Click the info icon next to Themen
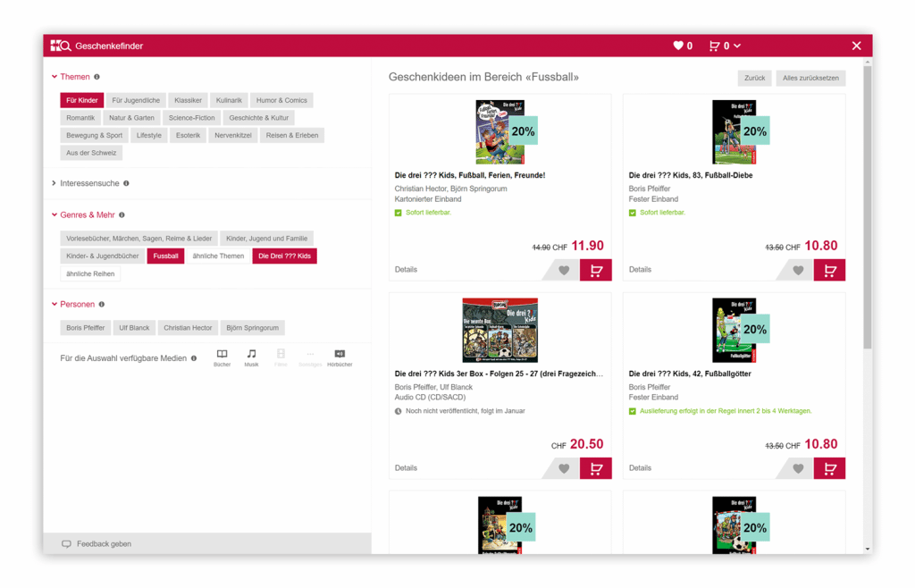 pyautogui.click(x=97, y=77)
